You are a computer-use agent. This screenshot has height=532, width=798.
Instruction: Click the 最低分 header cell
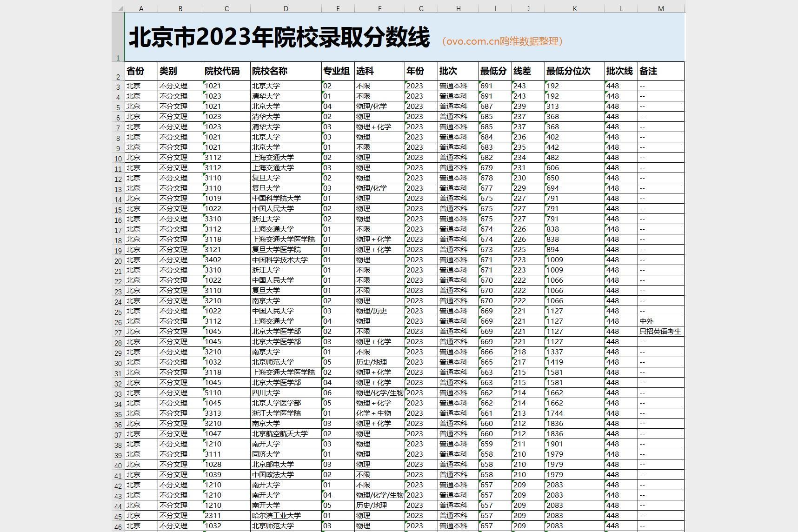(x=495, y=71)
